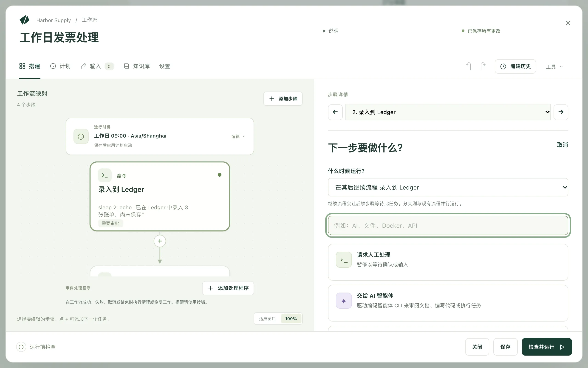Go to next step with right arrow

pos(561,112)
